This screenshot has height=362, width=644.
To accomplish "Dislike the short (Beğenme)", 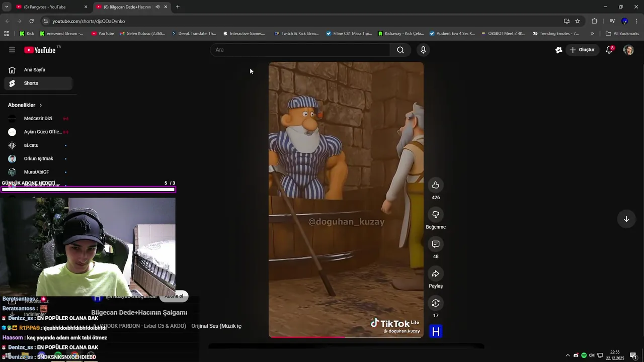I will click(436, 215).
